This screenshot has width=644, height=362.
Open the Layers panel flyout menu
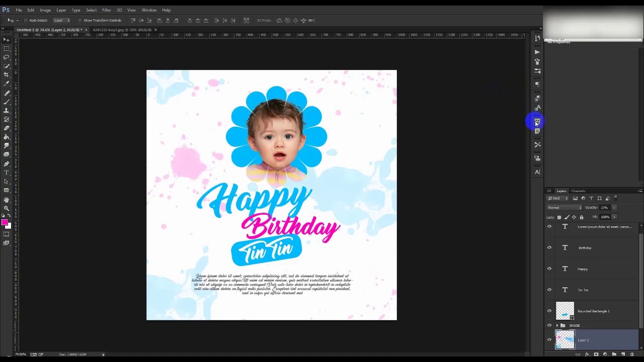point(640,191)
